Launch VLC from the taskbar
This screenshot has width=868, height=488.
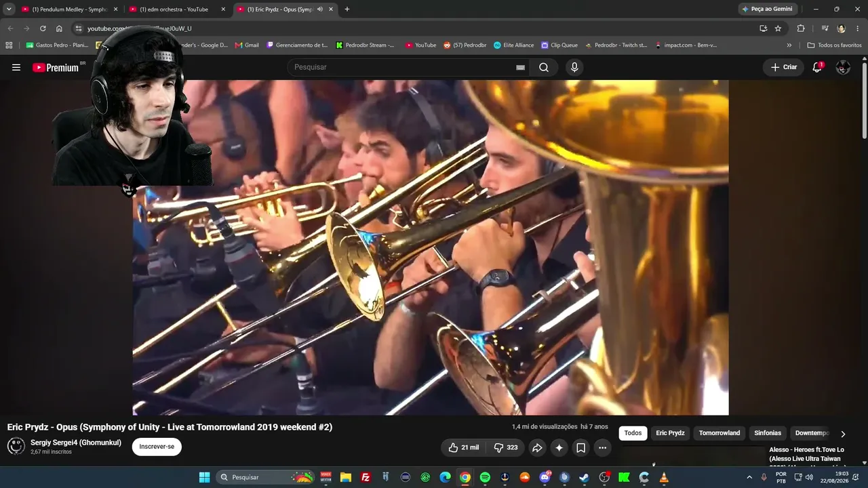click(x=664, y=477)
